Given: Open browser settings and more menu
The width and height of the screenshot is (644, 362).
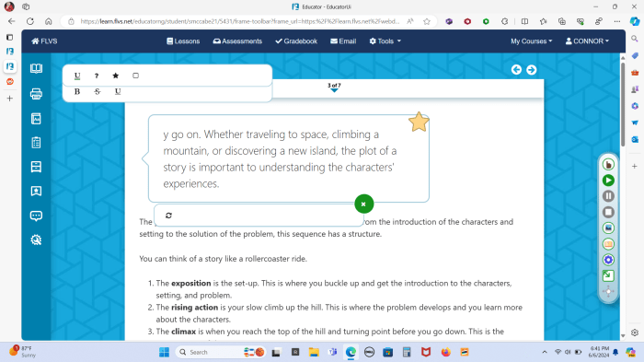Looking at the screenshot, I should tap(617, 21).
